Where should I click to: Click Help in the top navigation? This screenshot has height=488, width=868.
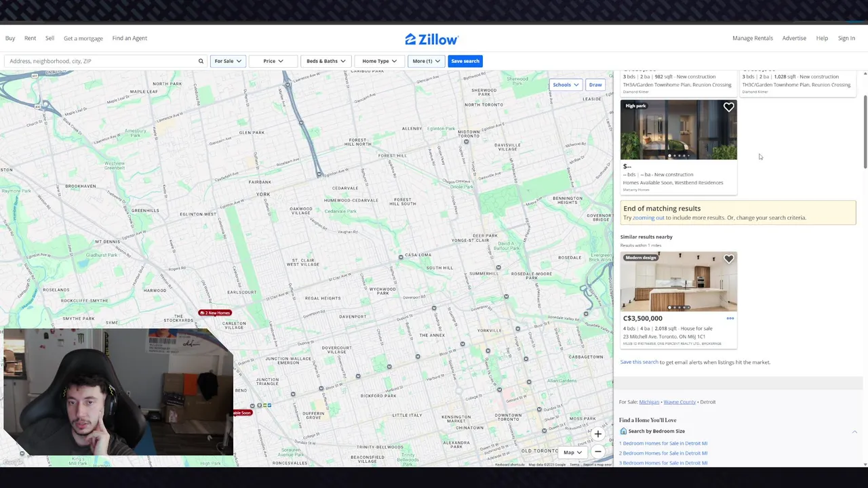(822, 38)
